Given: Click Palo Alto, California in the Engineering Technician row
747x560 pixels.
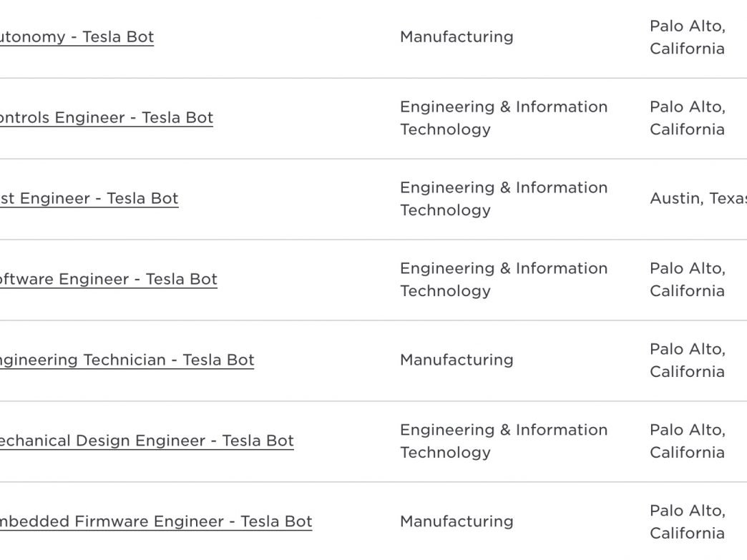Looking at the screenshot, I should (x=688, y=360).
